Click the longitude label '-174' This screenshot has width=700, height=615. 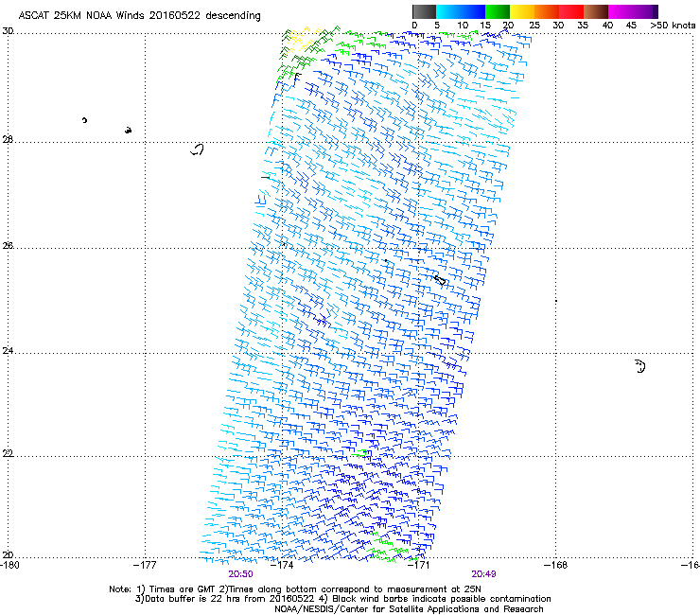coord(282,565)
